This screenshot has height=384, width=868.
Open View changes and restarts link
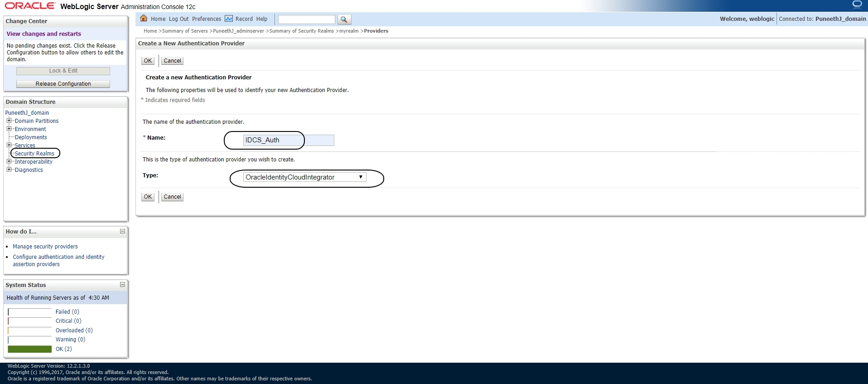[44, 34]
